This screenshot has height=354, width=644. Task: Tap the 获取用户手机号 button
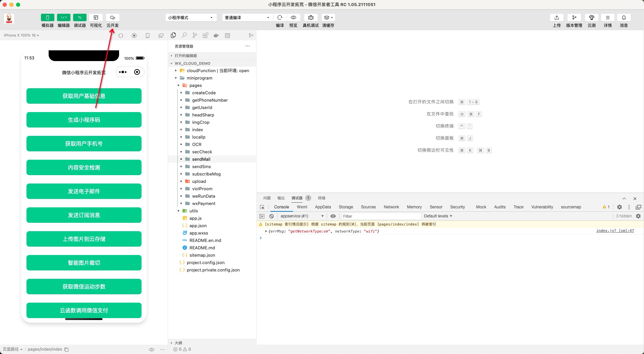pyautogui.click(x=84, y=144)
